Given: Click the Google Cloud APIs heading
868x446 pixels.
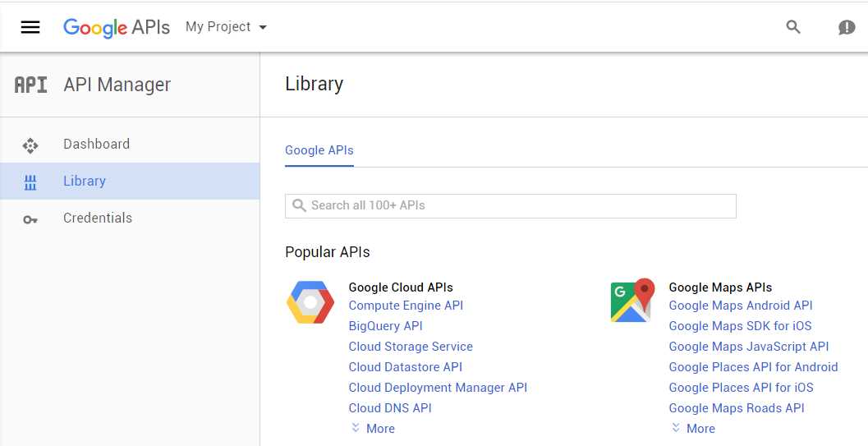Looking at the screenshot, I should (x=401, y=287).
